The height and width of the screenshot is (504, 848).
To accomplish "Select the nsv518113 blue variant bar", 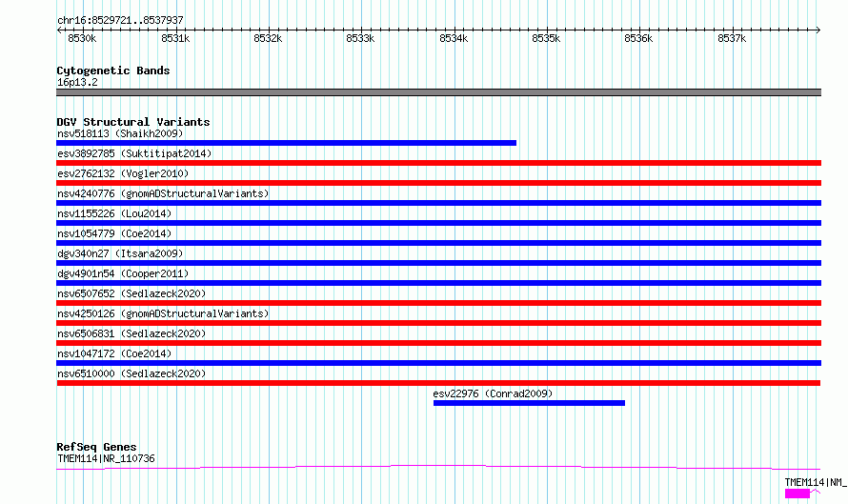I will click(x=286, y=143).
